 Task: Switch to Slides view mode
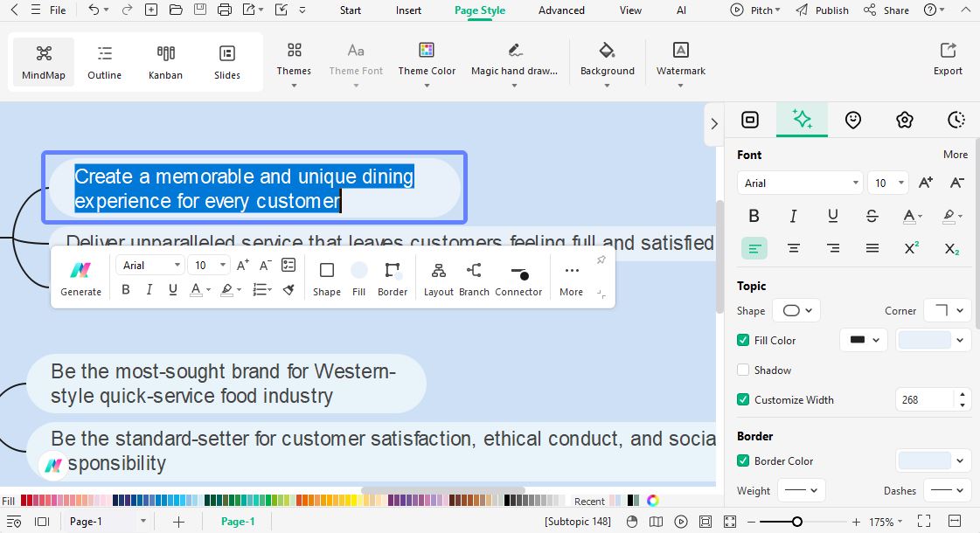pos(227,62)
